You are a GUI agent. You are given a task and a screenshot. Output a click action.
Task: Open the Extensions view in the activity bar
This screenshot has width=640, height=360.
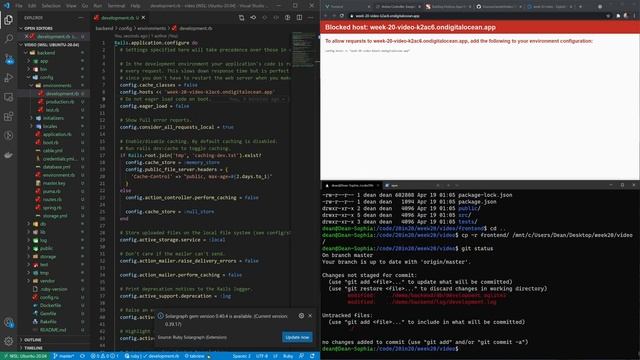pyautogui.click(x=9, y=116)
